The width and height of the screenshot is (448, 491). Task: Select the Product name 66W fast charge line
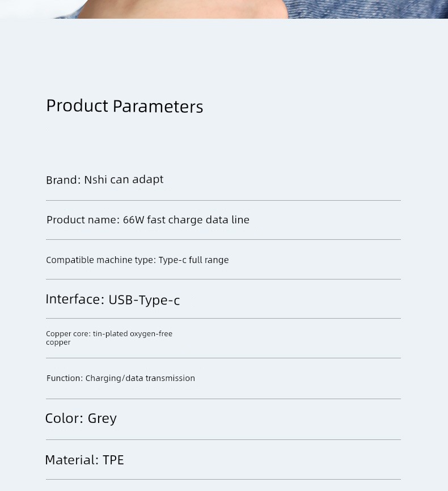point(147,220)
